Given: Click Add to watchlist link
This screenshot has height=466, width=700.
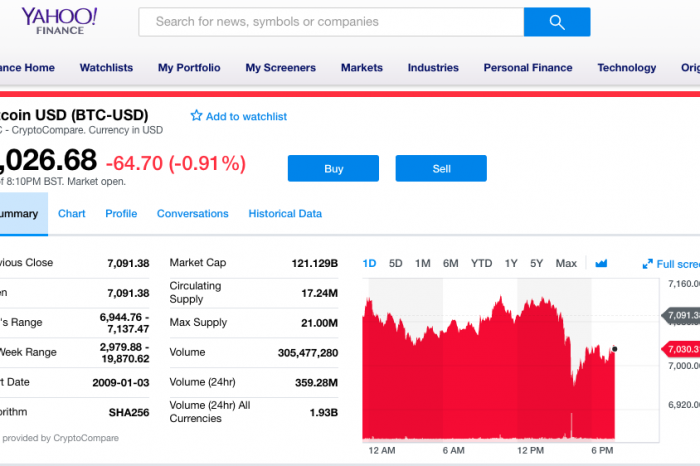Looking at the screenshot, I should [x=246, y=116].
